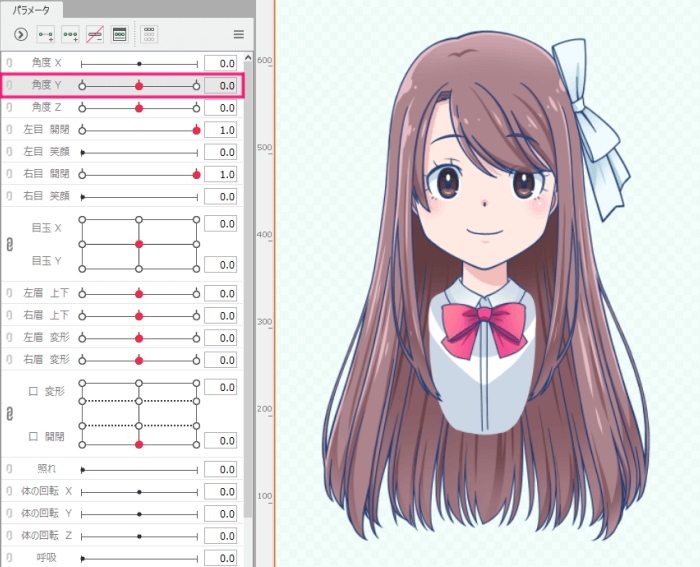Click the 口 変形 value field
The width and height of the screenshot is (700, 567).
tap(221, 387)
